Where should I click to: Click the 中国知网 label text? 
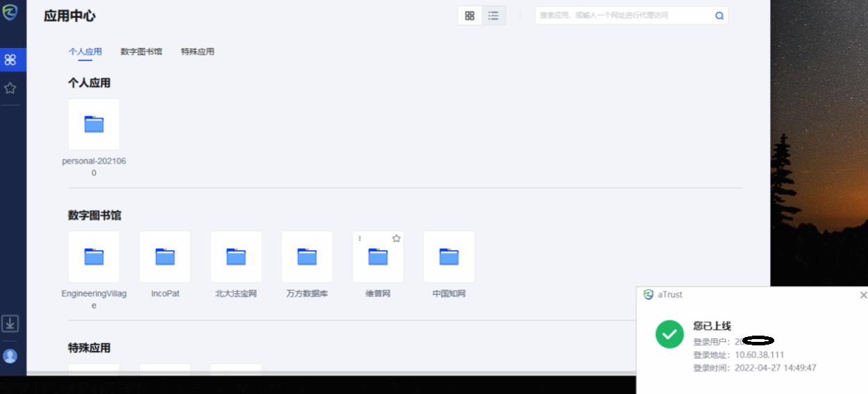(449, 294)
